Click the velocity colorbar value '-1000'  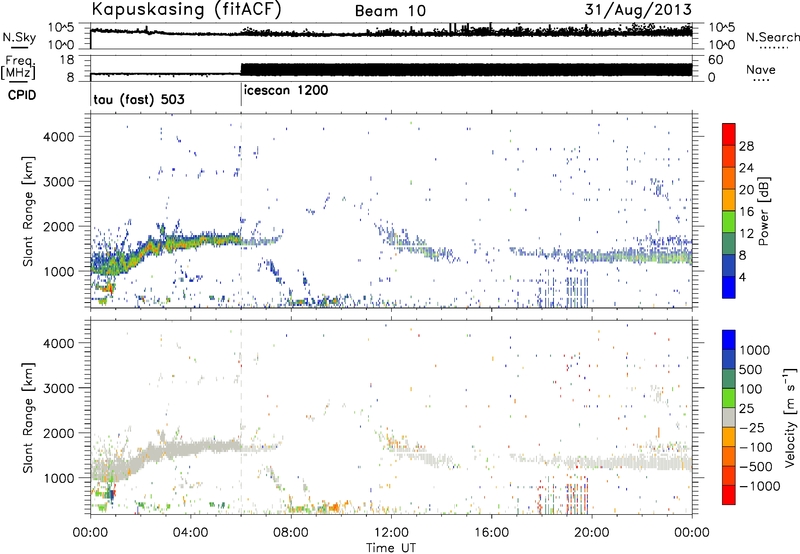point(760,486)
